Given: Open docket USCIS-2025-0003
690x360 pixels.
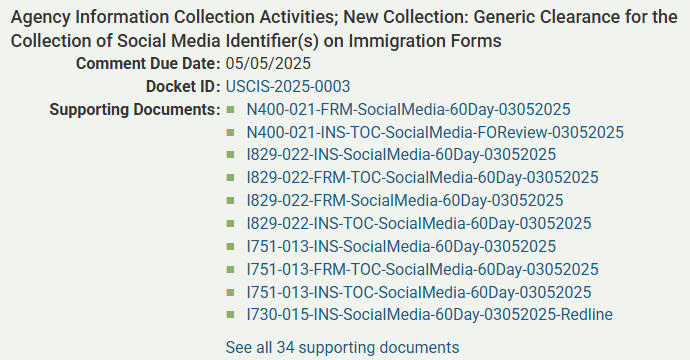Looking at the screenshot, I should (x=288, y=86).
